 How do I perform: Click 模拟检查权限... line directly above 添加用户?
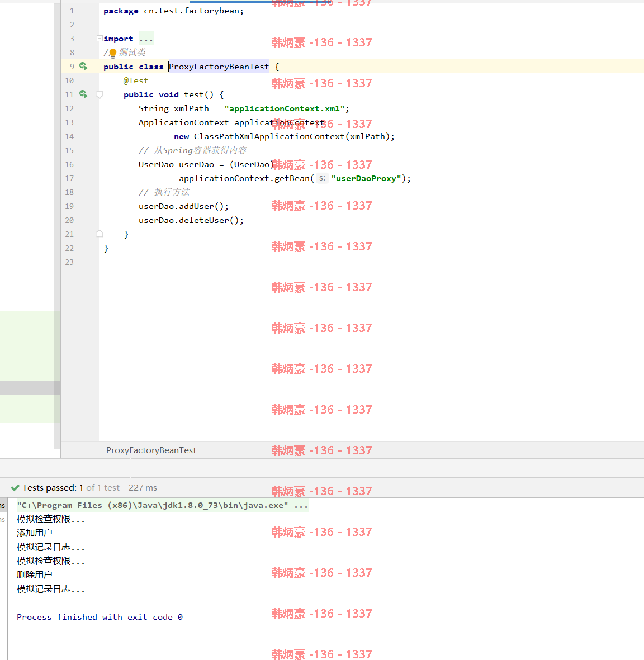50,519
